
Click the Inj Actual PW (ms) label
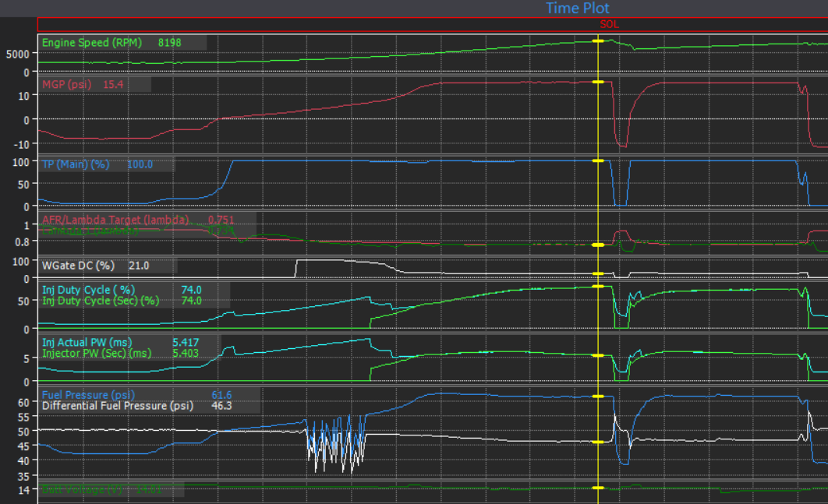[87, 343]
